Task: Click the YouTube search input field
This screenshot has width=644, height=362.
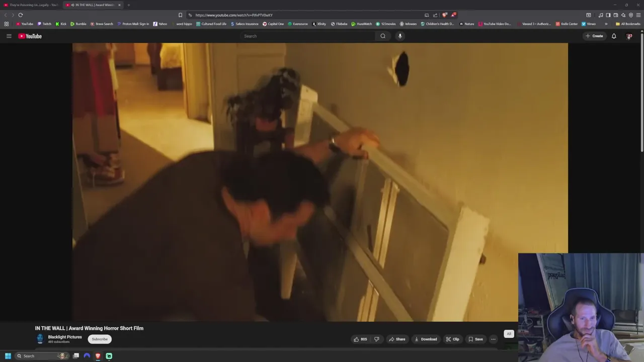Action: click(x=308, y=36)
